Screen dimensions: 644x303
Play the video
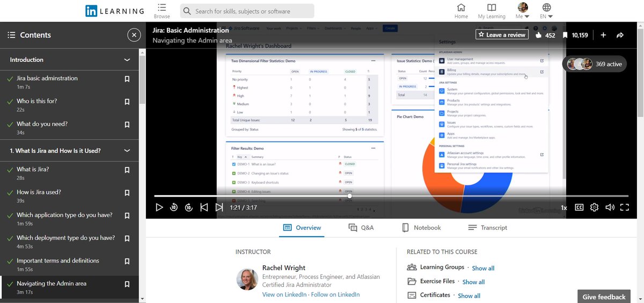[x=159, y=207]
